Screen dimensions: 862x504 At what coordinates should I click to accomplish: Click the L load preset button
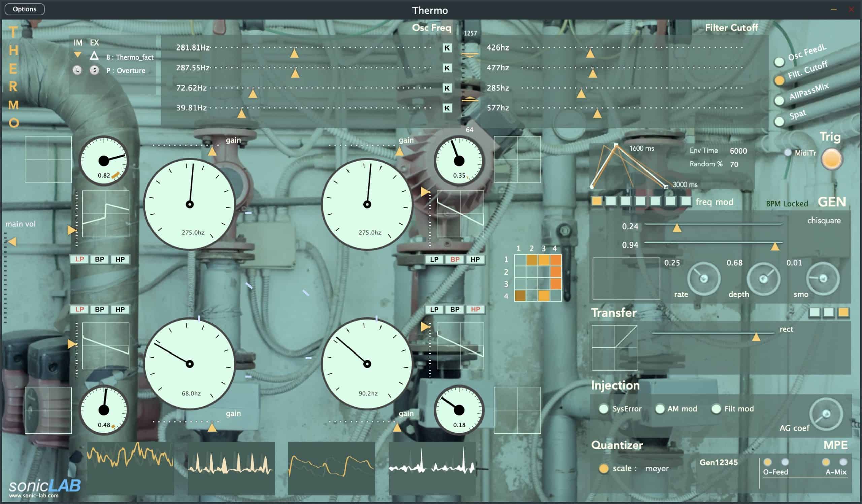[x=78, y=70]
